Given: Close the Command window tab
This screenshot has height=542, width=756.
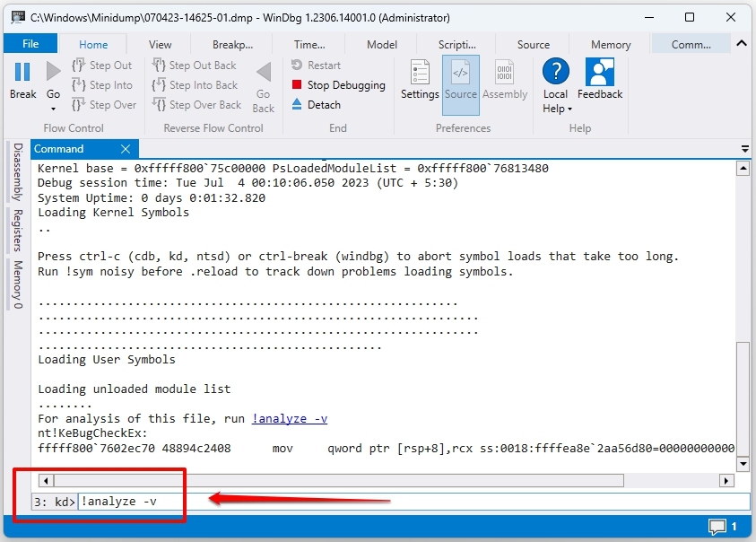Looking at the screenshot, I should click(126, 149).
